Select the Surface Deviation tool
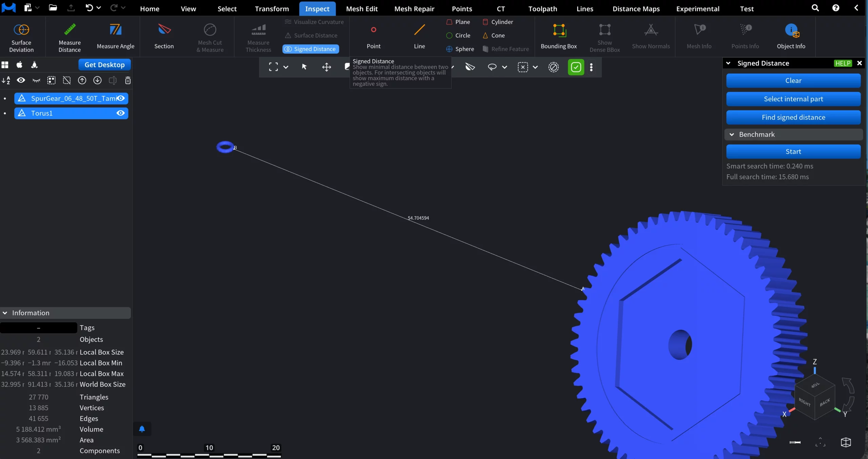868x459 pixels. (21, 37)
